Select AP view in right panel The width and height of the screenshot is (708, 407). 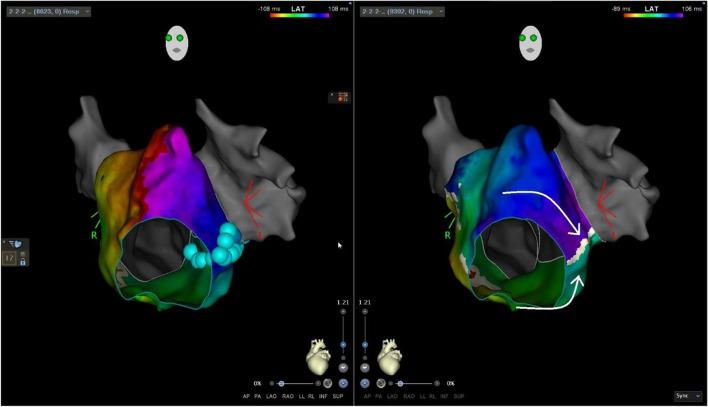tap(369, 396)
